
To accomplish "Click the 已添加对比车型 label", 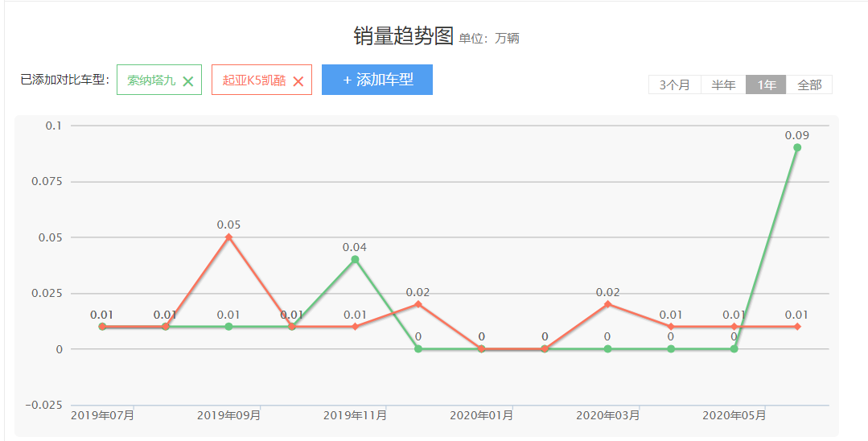I will 65,80.
